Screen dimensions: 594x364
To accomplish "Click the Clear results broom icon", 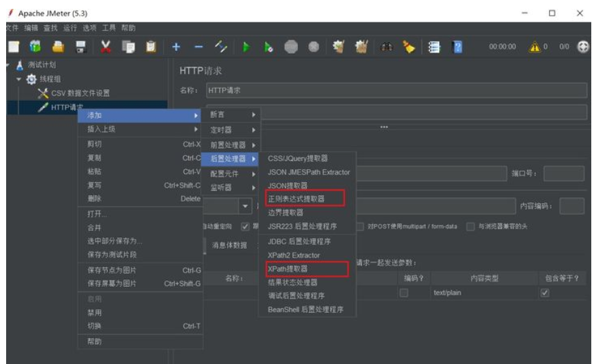I will 338,46.
